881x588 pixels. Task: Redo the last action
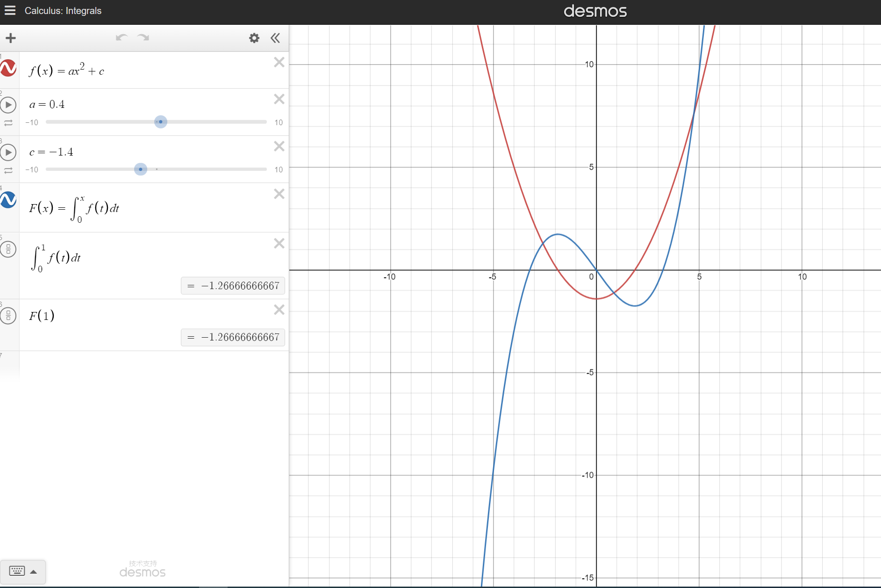[x=143, y=37]
